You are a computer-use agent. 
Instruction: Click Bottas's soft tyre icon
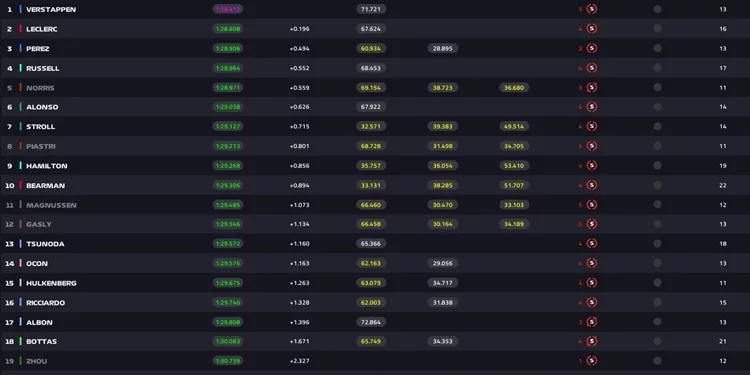tap(592, 341)
